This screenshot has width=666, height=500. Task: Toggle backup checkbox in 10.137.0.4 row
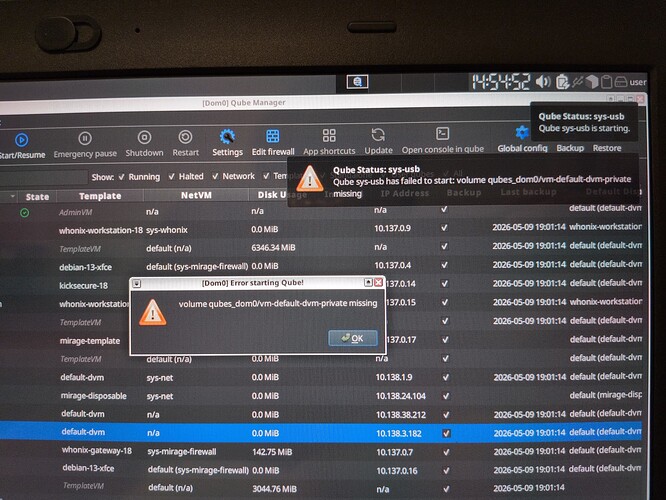coord(444,265)
